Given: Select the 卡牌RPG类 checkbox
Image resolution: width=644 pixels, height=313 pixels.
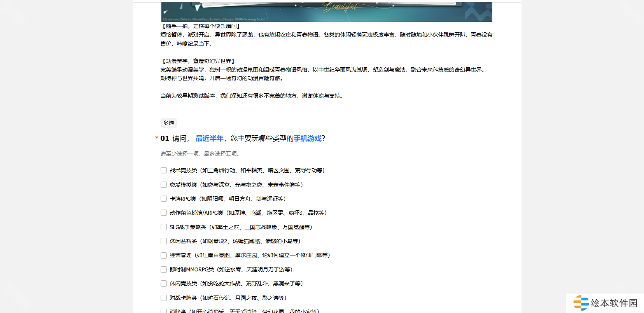Looking at the screenshot, I should click(x=164, y=199).
